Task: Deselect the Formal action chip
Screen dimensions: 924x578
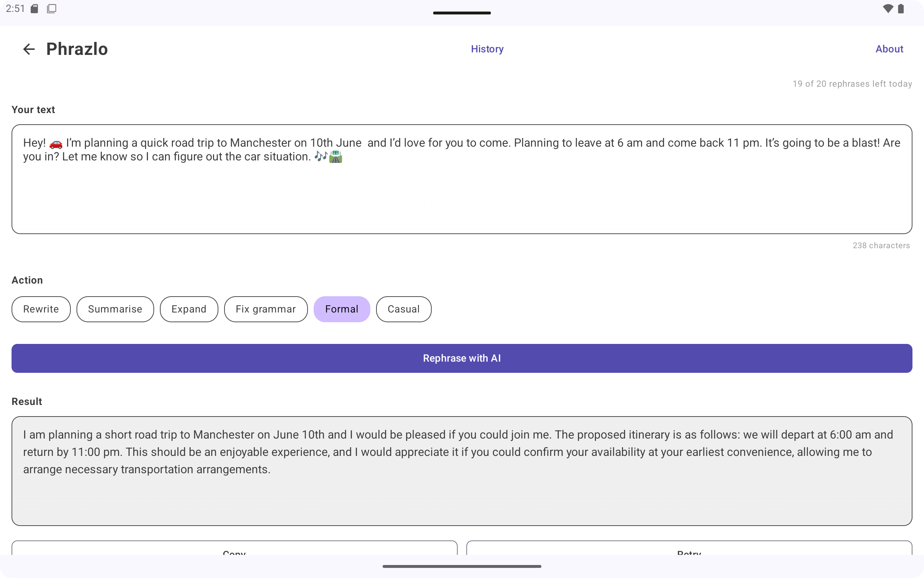Action: [x=342, y=309]
